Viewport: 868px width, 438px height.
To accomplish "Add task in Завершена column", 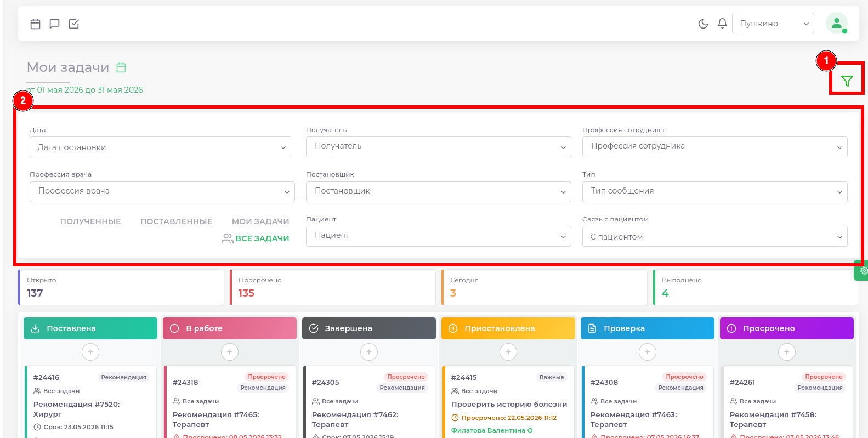I will coord(369,352).
